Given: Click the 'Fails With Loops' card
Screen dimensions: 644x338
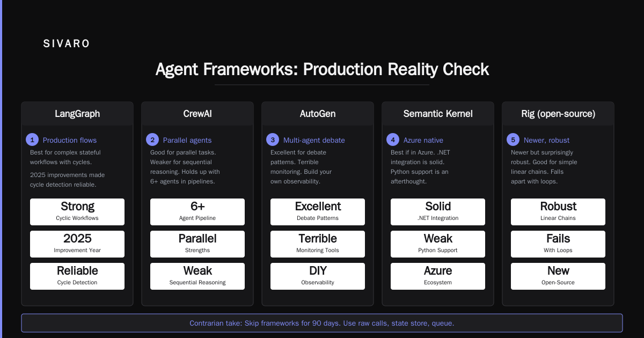Looking at the screenshot, I should tap(558, 244).
